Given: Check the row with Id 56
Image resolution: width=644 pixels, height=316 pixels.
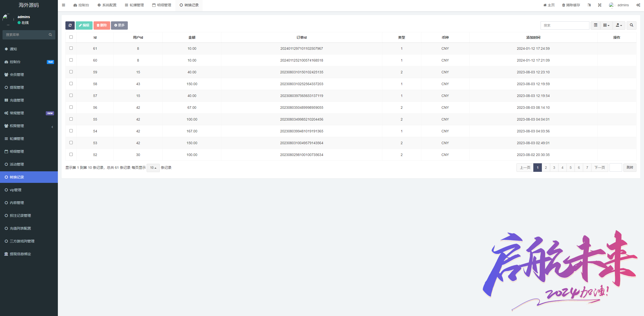Looking at the screenshot, I should coord(71,107).
